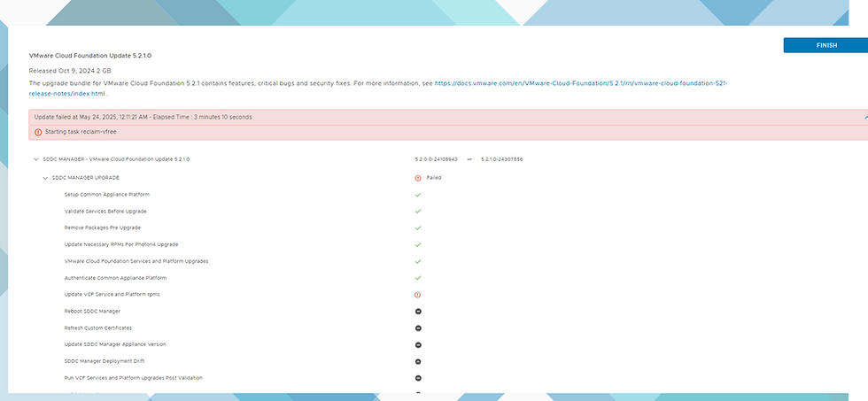Click the target version 5.2.1.0-24307856
This screenshot has width=868, height=401.
coord(502,159)
